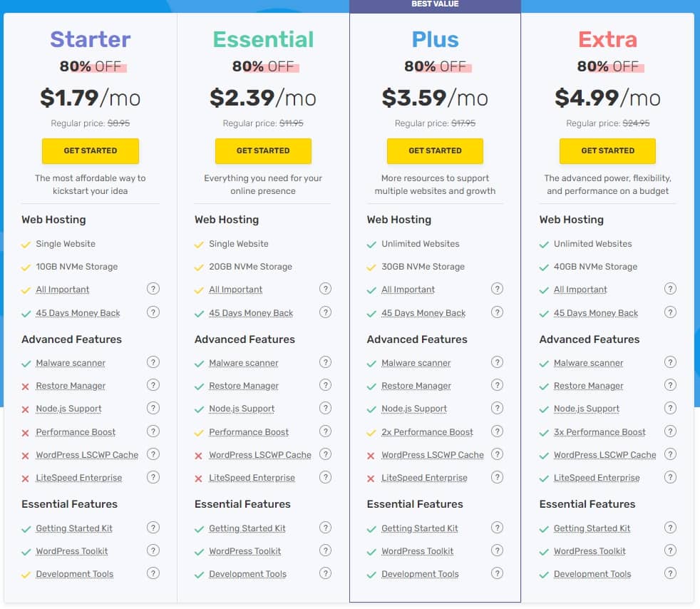Click help icon for Extra 3x Performance Boost
Image resolution: width=700 pixels, height=609 pixels.
coord(670,431)
